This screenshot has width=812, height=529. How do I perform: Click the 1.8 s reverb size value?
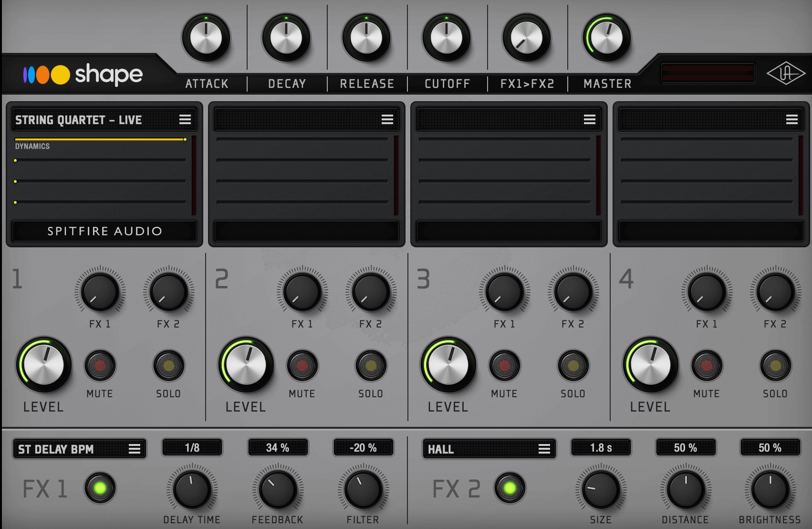601,448
